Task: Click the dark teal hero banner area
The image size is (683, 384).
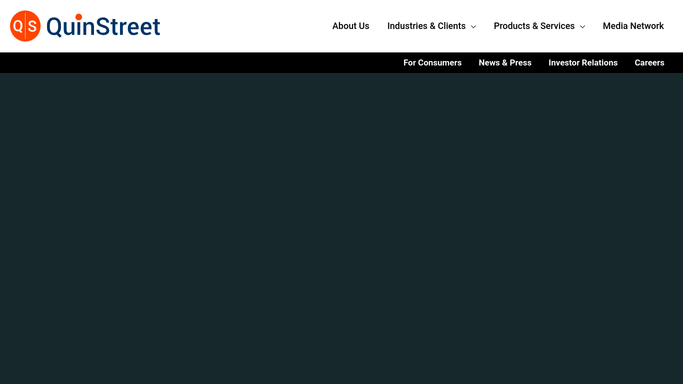Action: tap(342, 229)
